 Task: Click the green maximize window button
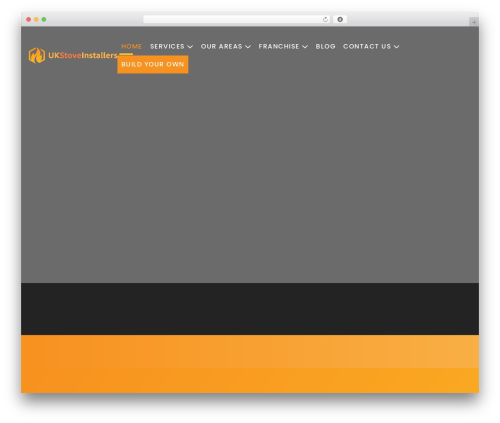coord(44,20)
